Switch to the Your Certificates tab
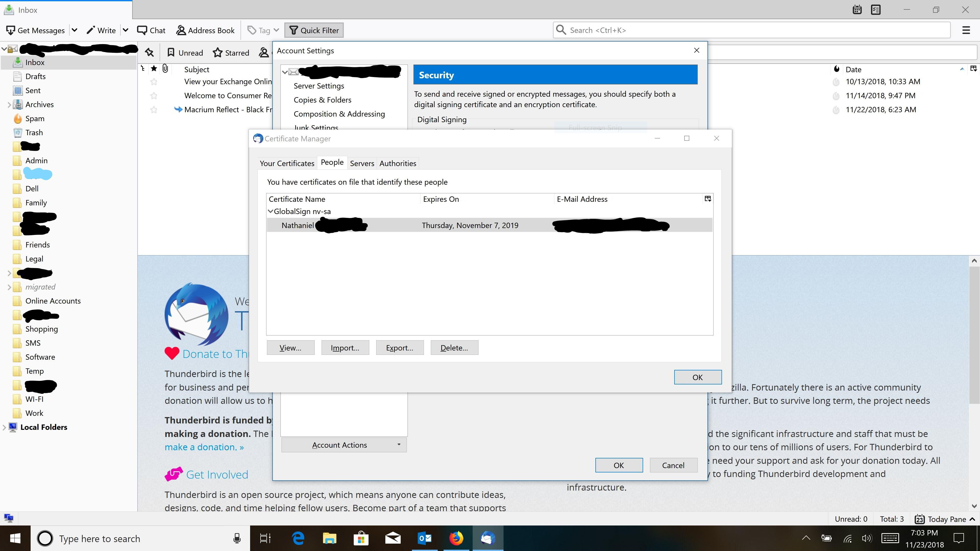The image size is (980, 551). coord(287,164)
